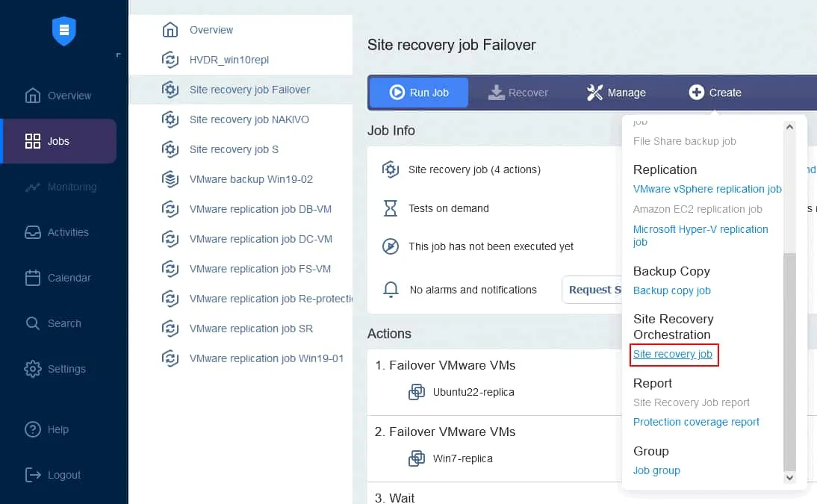Image resolution: width=817 pixels, height=504 pixels.
Task: Click the Logout icon
Action: point(33,474)
